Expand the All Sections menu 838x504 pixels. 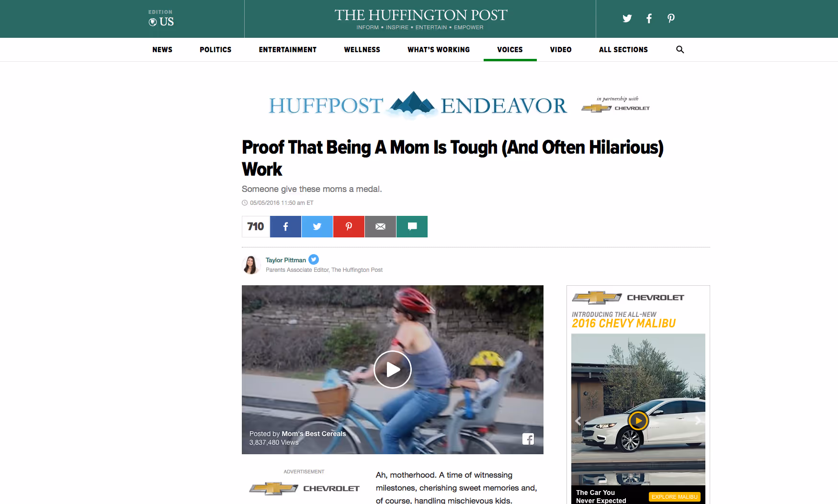point(623,50)
